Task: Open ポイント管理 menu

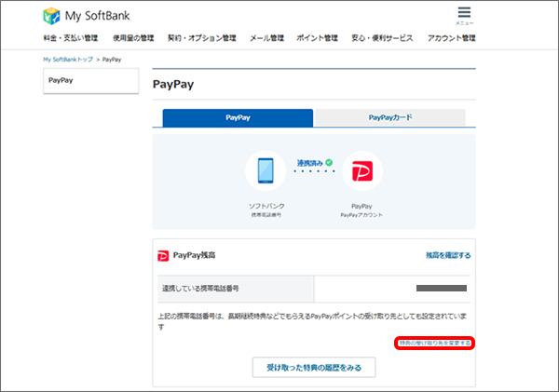Action: 317,38
